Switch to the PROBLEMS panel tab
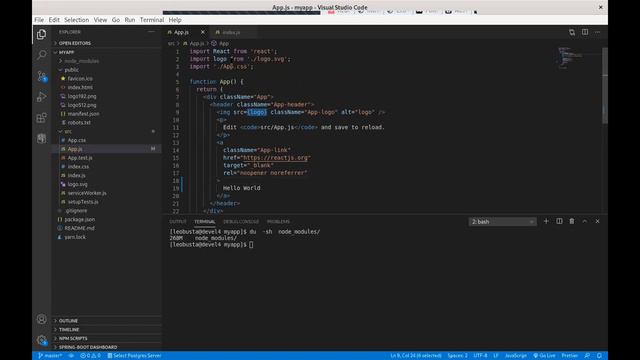The width and height of the screenshot is (640, 360). (x=278, y=222)
